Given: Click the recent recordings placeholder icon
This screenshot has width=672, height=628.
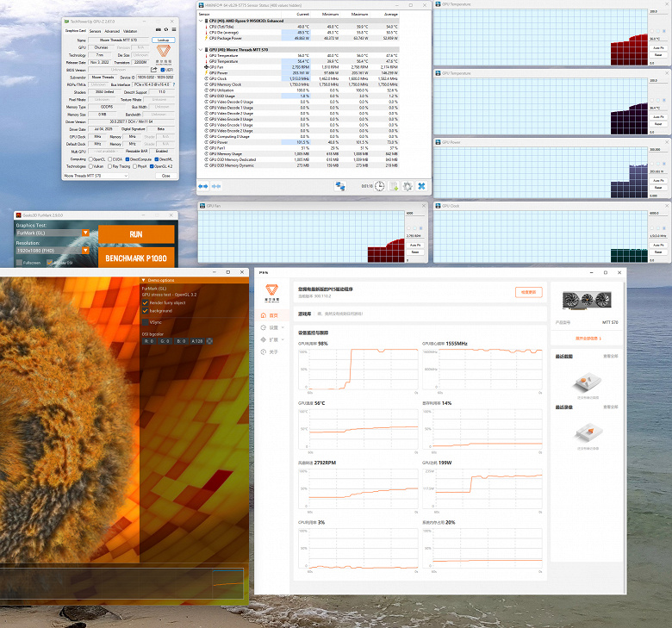Looking at the screenshot, I should pyautogui.click(x=588, y=434).
